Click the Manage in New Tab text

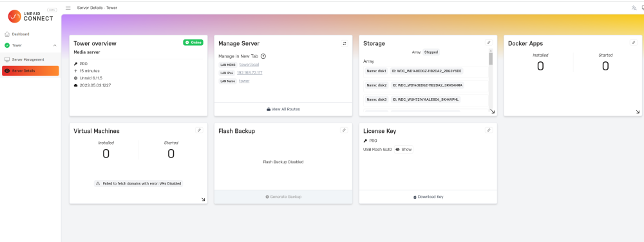click(238, 56)
